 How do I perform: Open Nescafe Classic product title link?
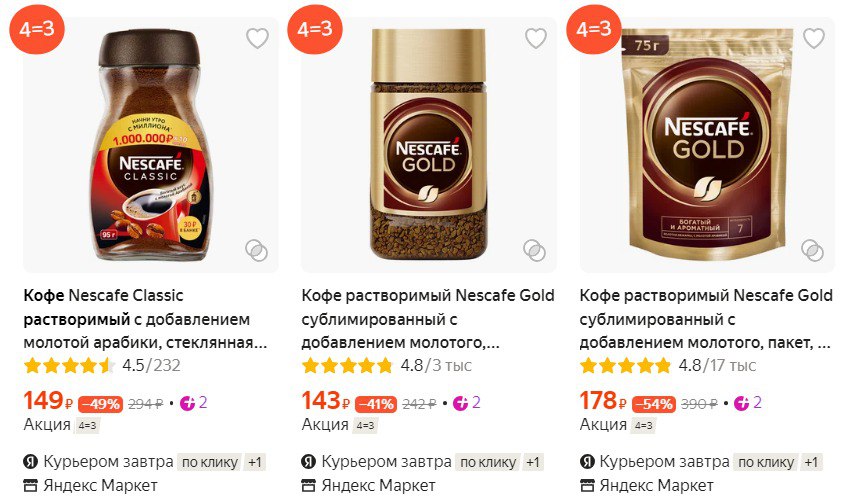click(145, 319)
